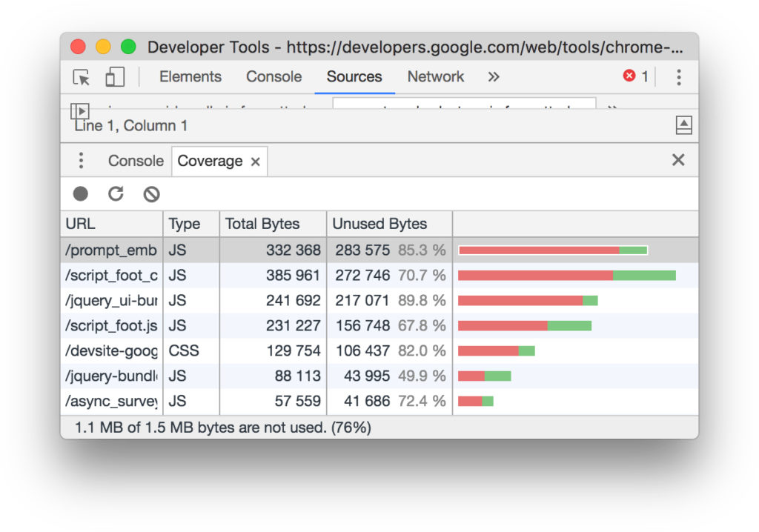The height and width of the screenshot is (532, 759).
Task: Open the DevTools main three-dot menu
Action: point(679,77)
